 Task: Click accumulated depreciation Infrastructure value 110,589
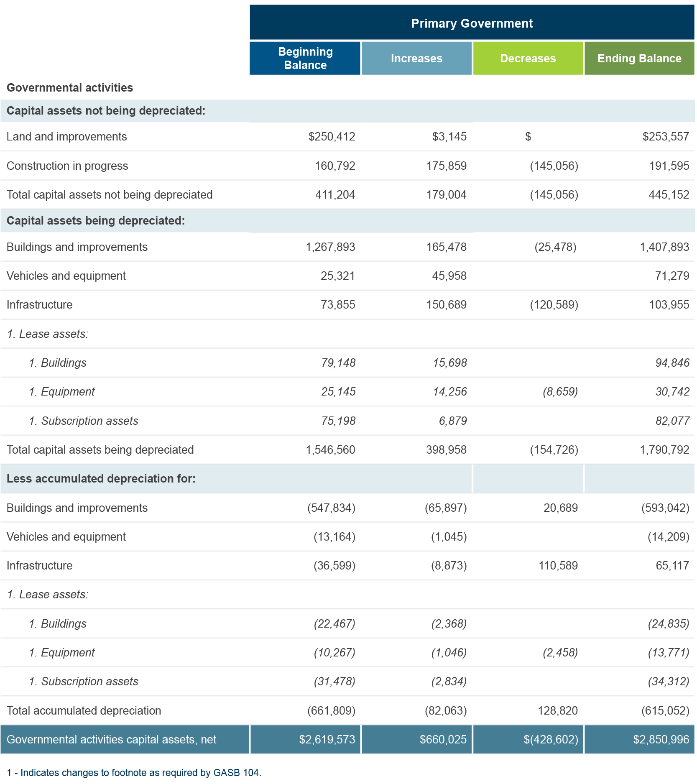click(x=558, y=566)
